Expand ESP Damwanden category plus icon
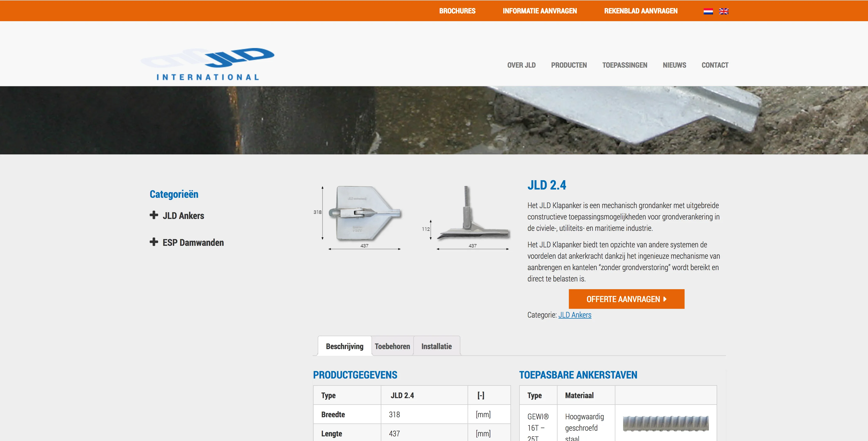Screen dimensions: 868x441 (154, 242)
